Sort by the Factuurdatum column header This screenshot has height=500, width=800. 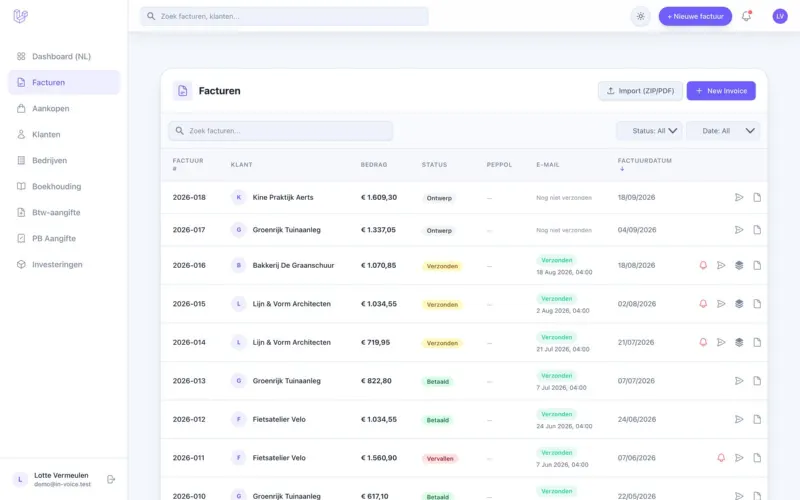click(x=644, y=164)
